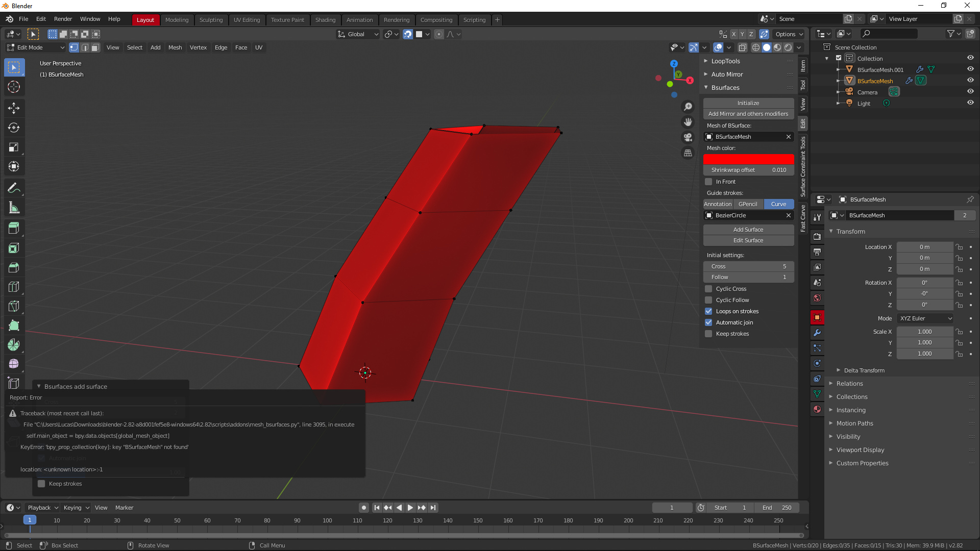Enable the Loops on strokes checkbox
This screenshot has height=551, width=980.
pyautogui.click(x=709, y=311)
